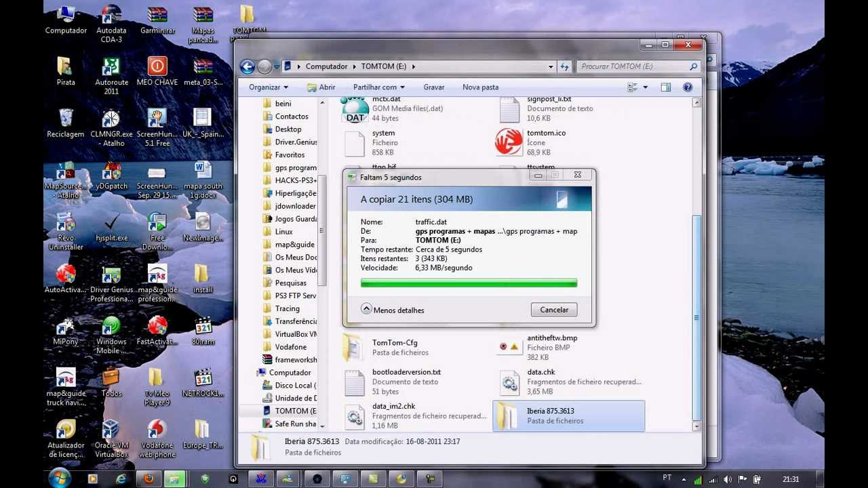Select the Reciclagem recycle bin icon

pyautogui.click(x=66, y=123)
